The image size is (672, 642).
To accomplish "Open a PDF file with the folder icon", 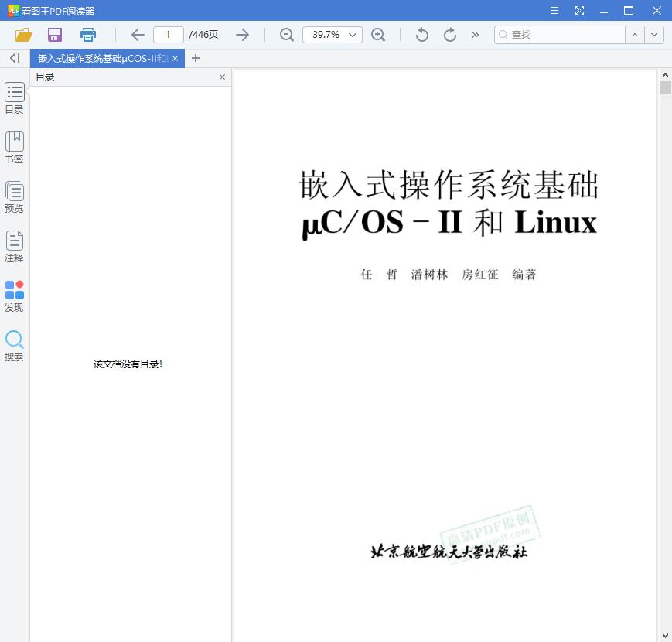I will pos(23,35).
